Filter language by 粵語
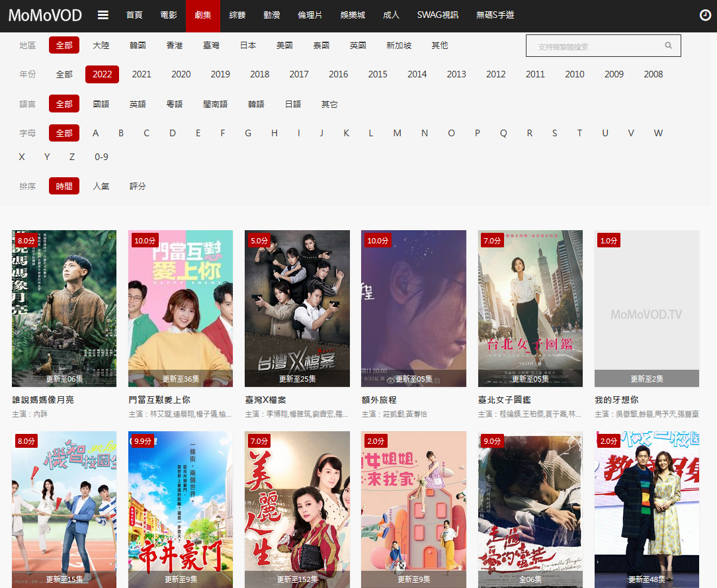This screenshot has height=588, width=717. coord(174,105)
